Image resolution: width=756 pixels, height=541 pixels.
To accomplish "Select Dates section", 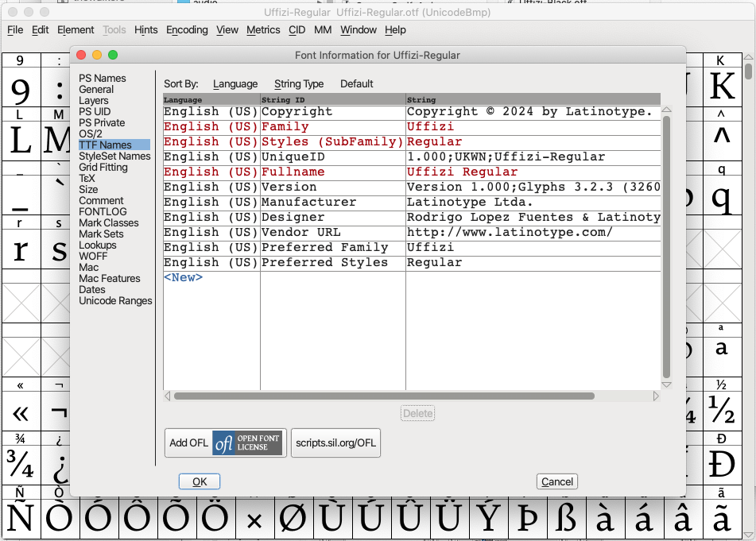I will [x=92, y=289].
